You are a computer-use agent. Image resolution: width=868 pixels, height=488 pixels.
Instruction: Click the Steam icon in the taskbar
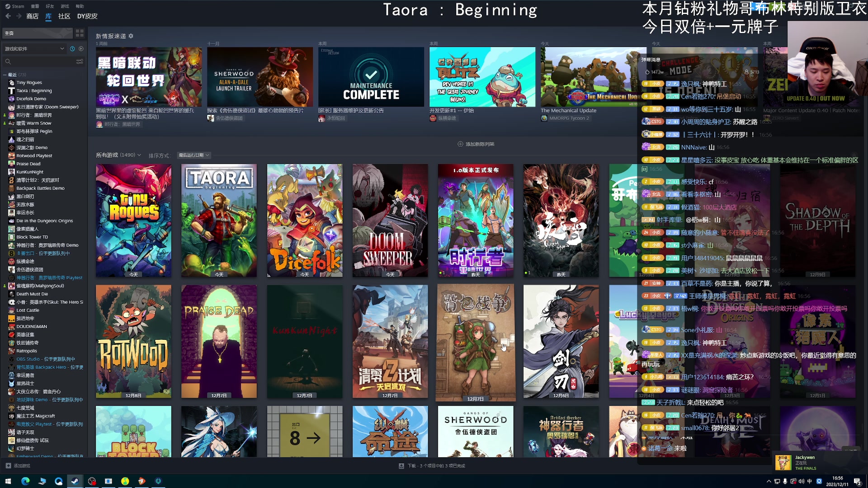point(75,481)
